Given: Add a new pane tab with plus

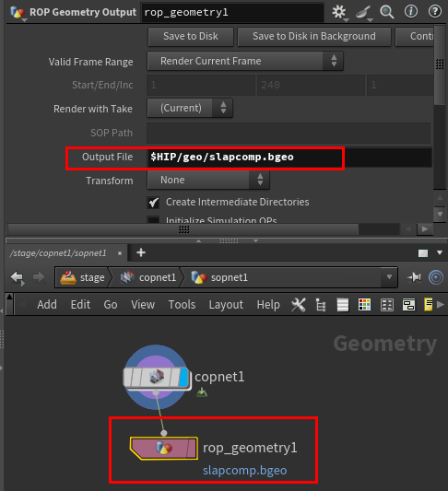Looking at the screenshot, I should click(x=141, y=252).
